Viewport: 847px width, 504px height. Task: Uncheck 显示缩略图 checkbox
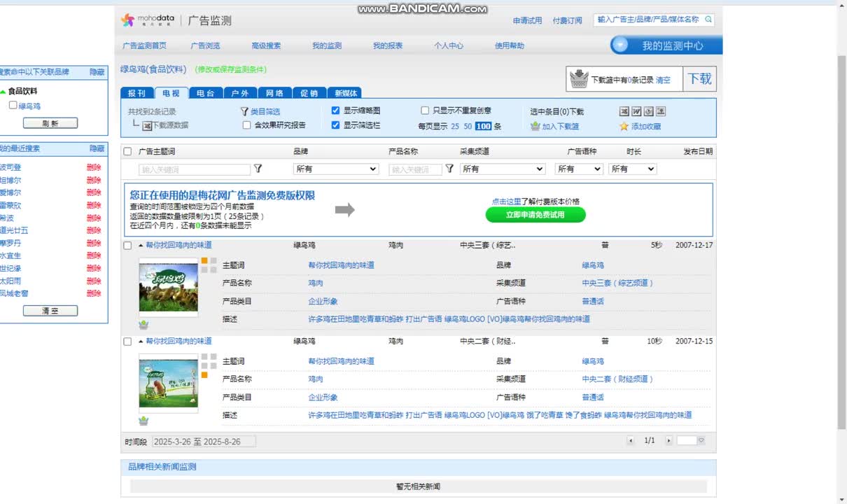[x=335, y=111]
